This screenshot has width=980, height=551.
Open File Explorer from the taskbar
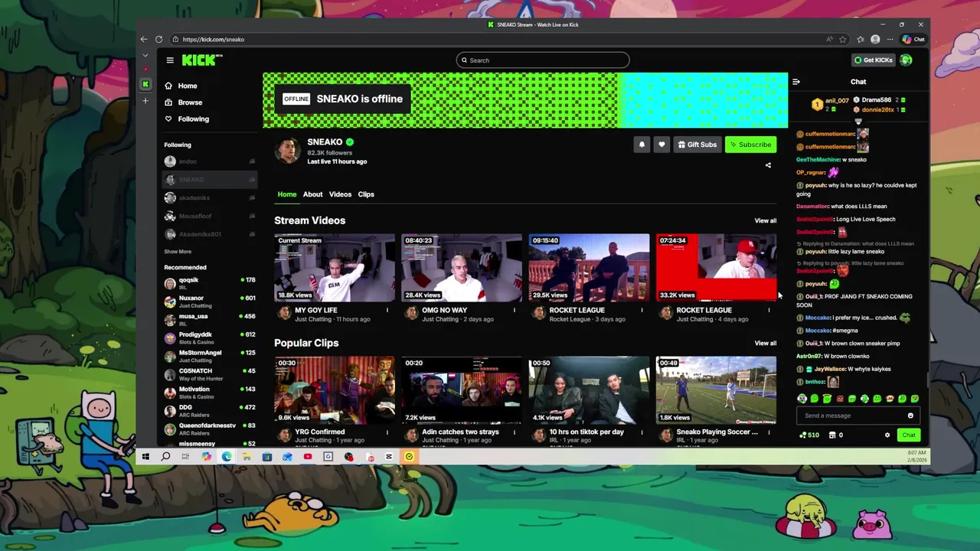(x=247, y=457)
